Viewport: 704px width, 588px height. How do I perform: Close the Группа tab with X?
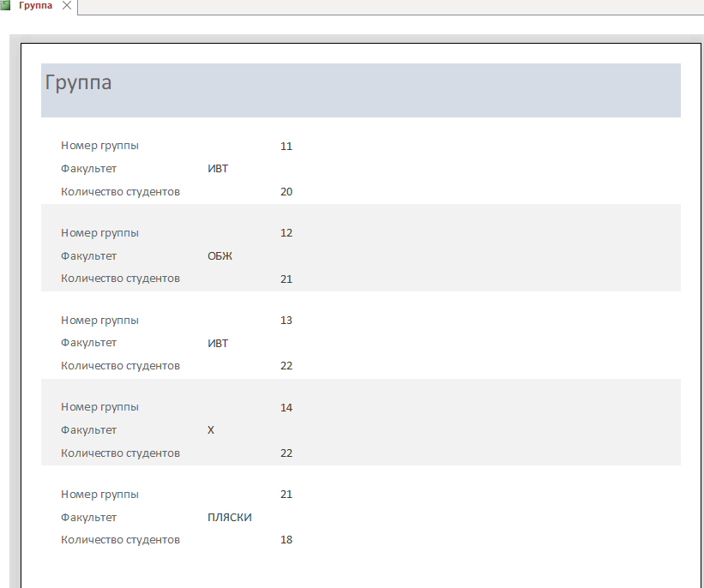66,5
